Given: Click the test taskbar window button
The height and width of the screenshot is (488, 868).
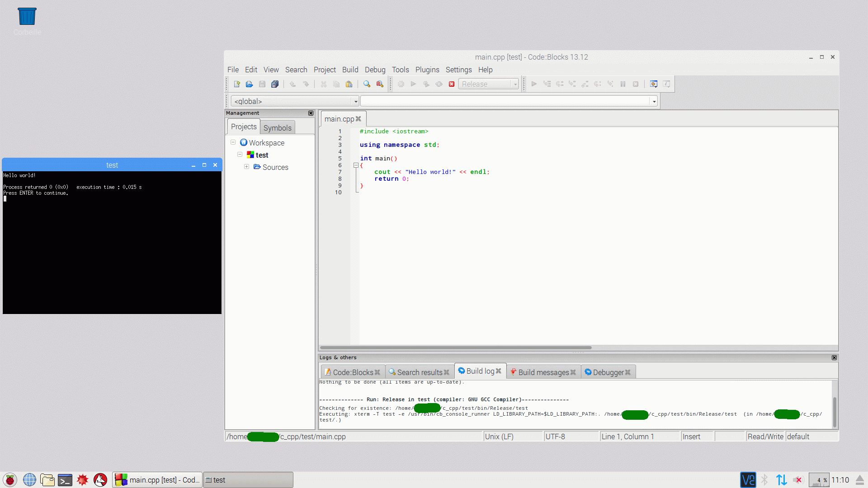Looking at the screenshot, I should (248, 480).
